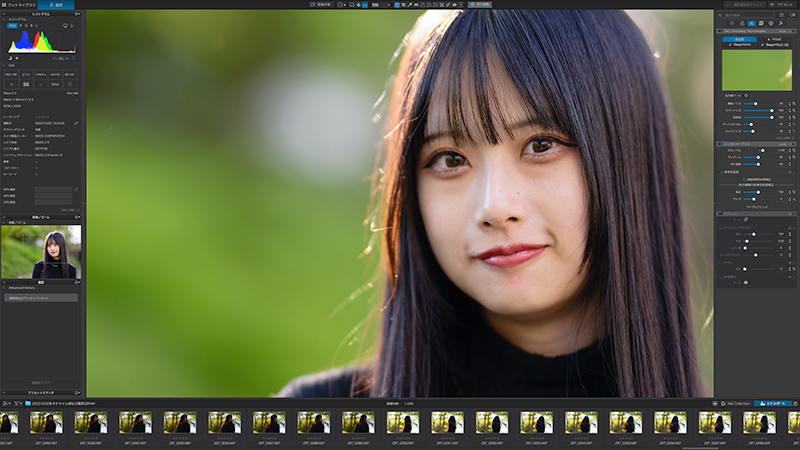Viewport: 800px width, 450px height.
Task: Adjust the luminance noise slider
Action: coord(758,104)
